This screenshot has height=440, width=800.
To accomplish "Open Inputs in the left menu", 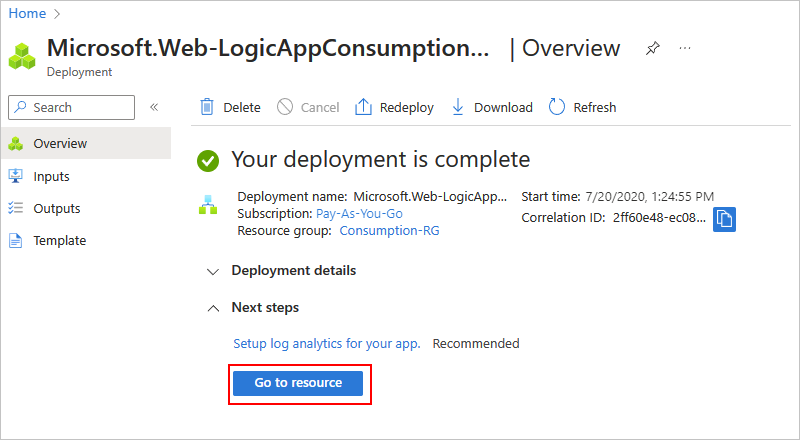I will coord(51,176).
